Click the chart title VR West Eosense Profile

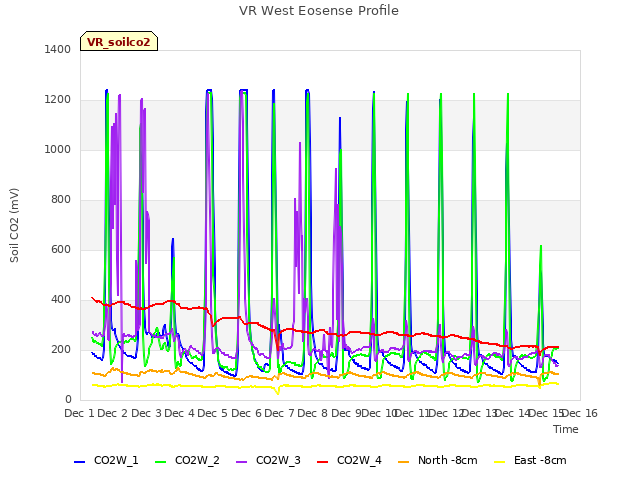(x=319, y=11)
